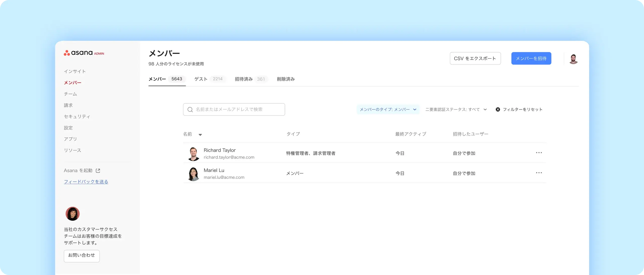Open the profile avatar in the top right
This screenshot has width=644, height=275.
[x=573, y=59]
